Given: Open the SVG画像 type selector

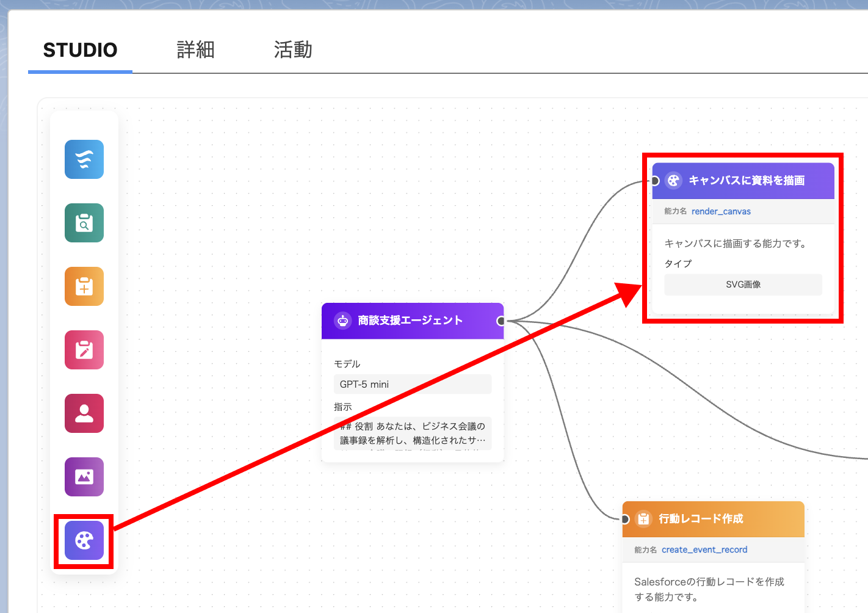Looking at the screenshot, I should coord(743,285).
